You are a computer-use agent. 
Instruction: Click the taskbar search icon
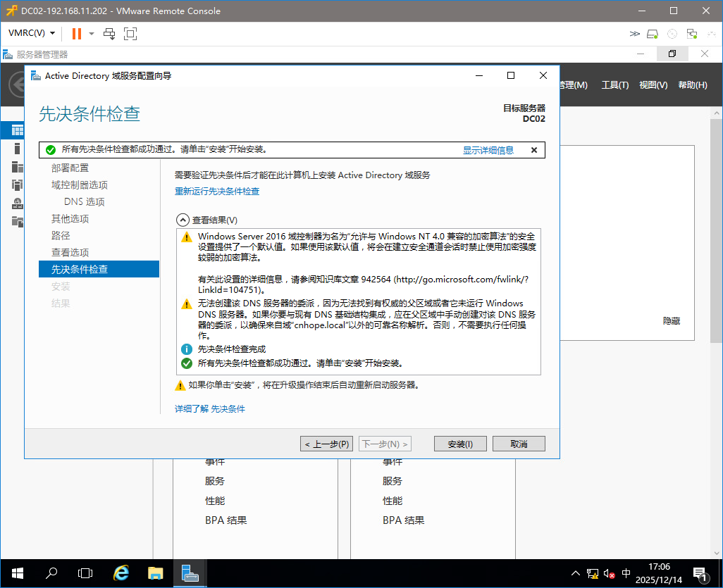click(51, 573)
